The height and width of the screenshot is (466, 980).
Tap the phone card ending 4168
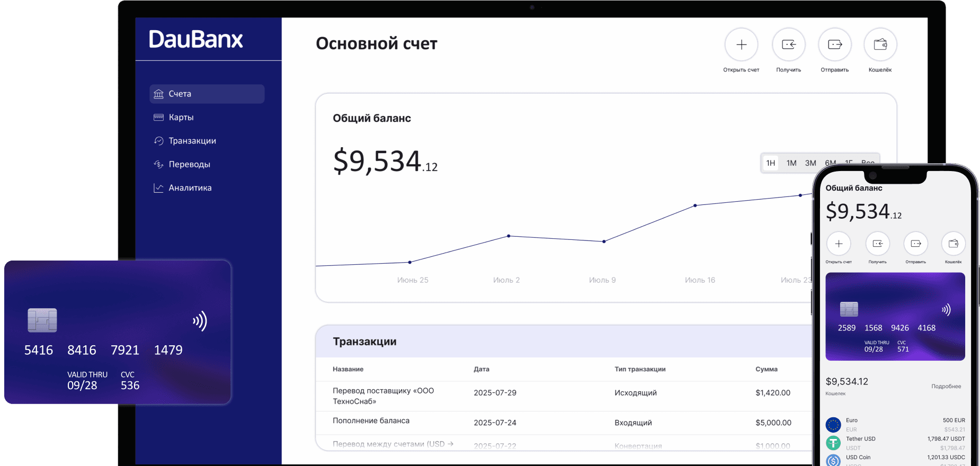(x=895, y=317)
